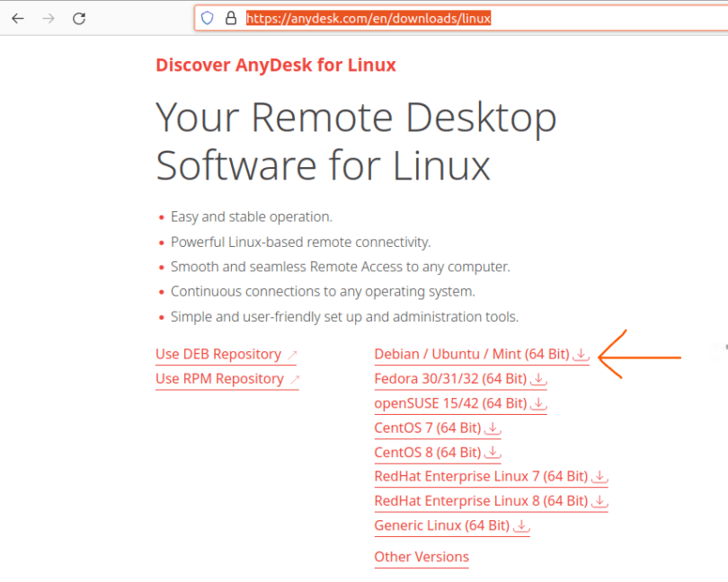Download AnyDesk for RedHat Enterprise Linux 7

coord(599,476)
